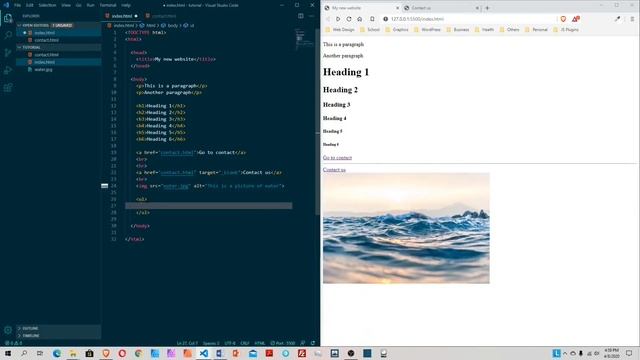The width and height of the screenshot is (640, 360).
Task: Click the Ln 27, Col 7 status entry
Action: click(x=187, y=343)
